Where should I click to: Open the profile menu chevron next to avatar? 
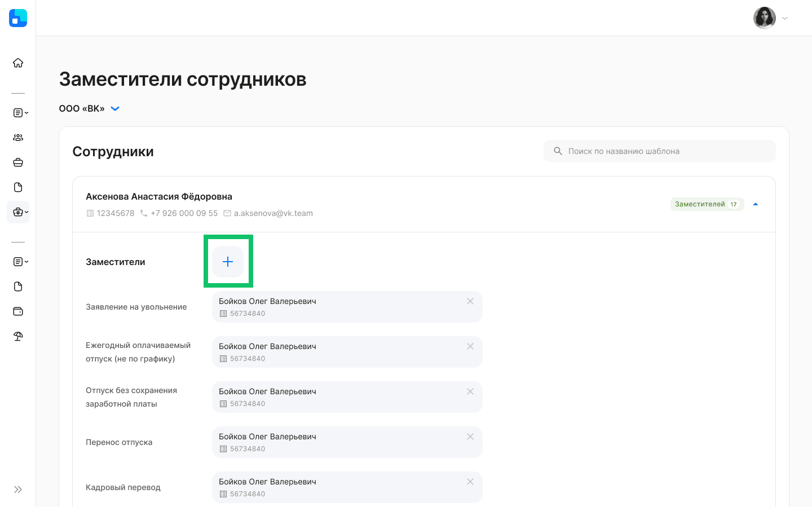[785, 19]
